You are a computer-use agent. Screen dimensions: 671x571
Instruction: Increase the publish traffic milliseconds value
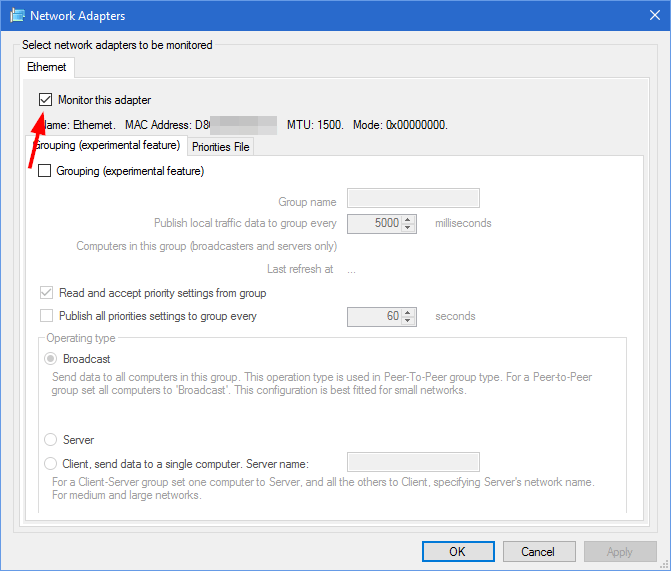pos(408,219)
